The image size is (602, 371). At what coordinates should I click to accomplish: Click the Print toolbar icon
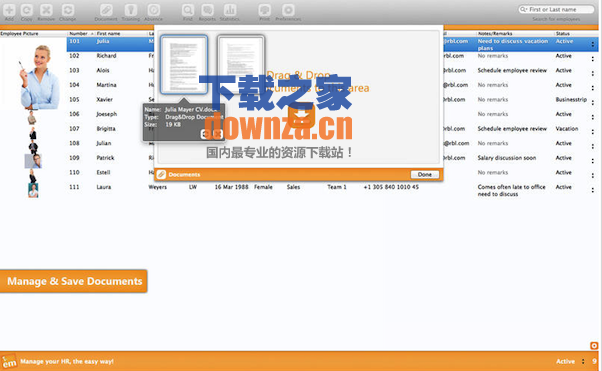(x=265, y=10)
